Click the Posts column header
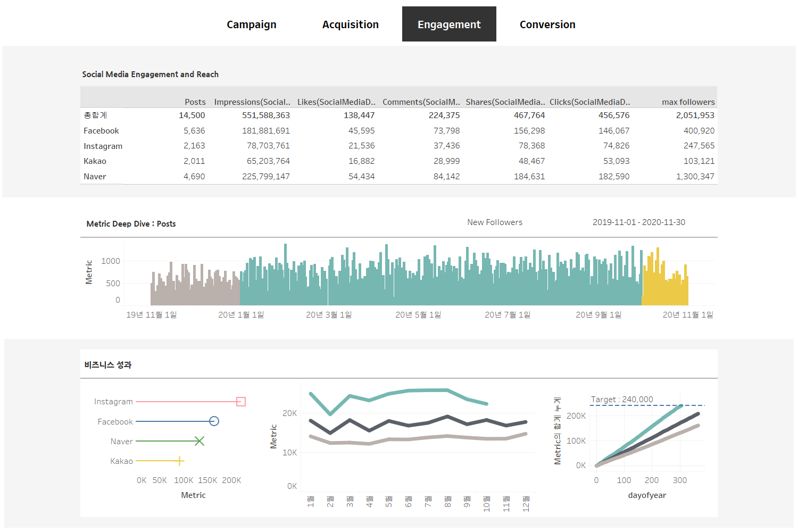Screen dimensions: 798x532 pos(195,102)
